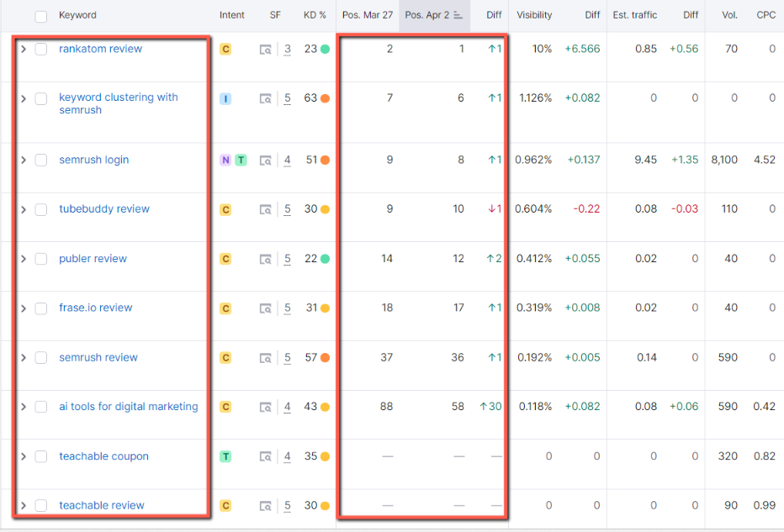Open SERP view icon for semrush review
The image size is (784, 532).
tap(266, 358)
